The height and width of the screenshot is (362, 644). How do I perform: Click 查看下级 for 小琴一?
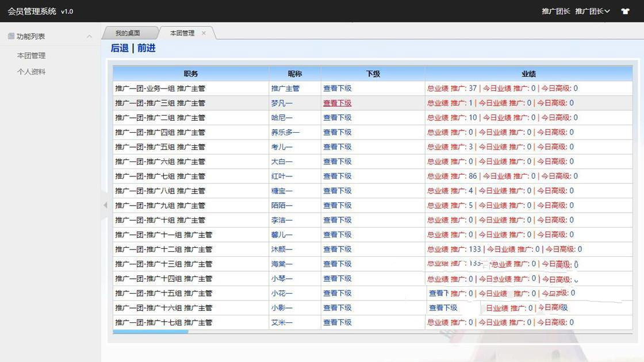click(x=337, y=278)
